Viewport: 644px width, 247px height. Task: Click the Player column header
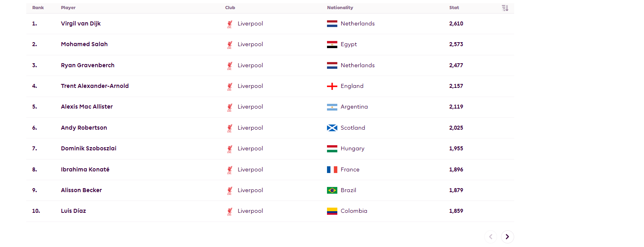(x=68, y=8)
